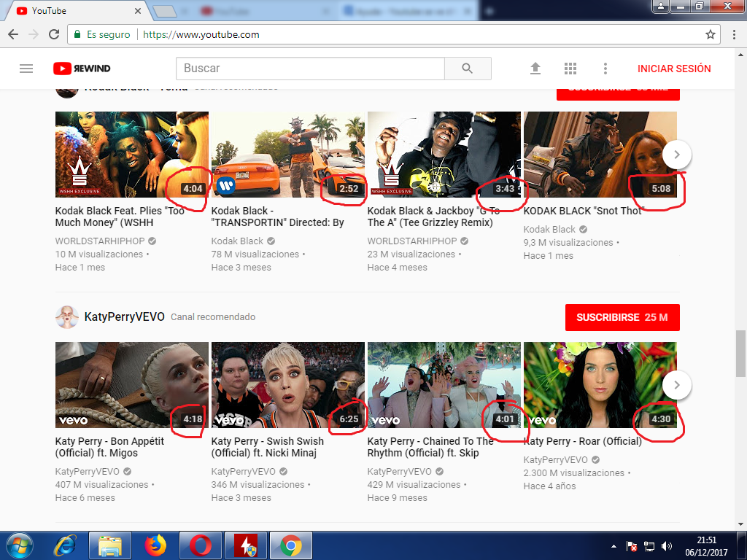Open the Flash installer taskbar icon

(x=246, y=545)
